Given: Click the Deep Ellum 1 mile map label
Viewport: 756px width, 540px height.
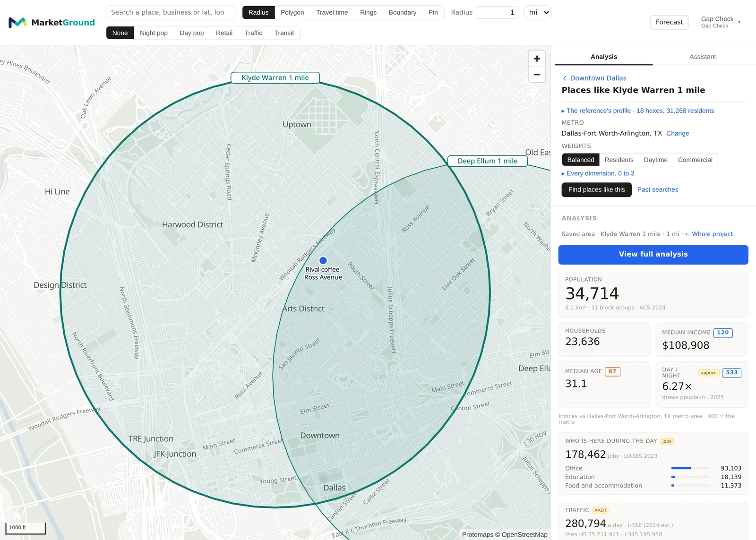Looking at the screenshot, I should point(488,161).
